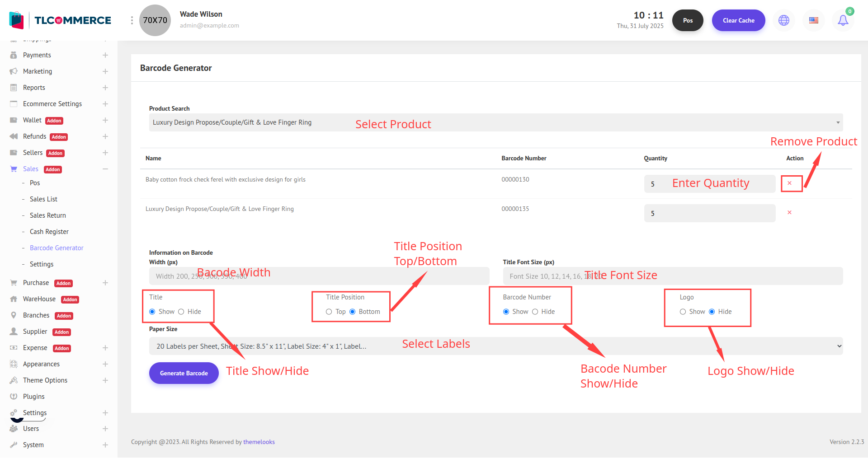
Task: Open the Product Search dropdown
Action: 495,122
